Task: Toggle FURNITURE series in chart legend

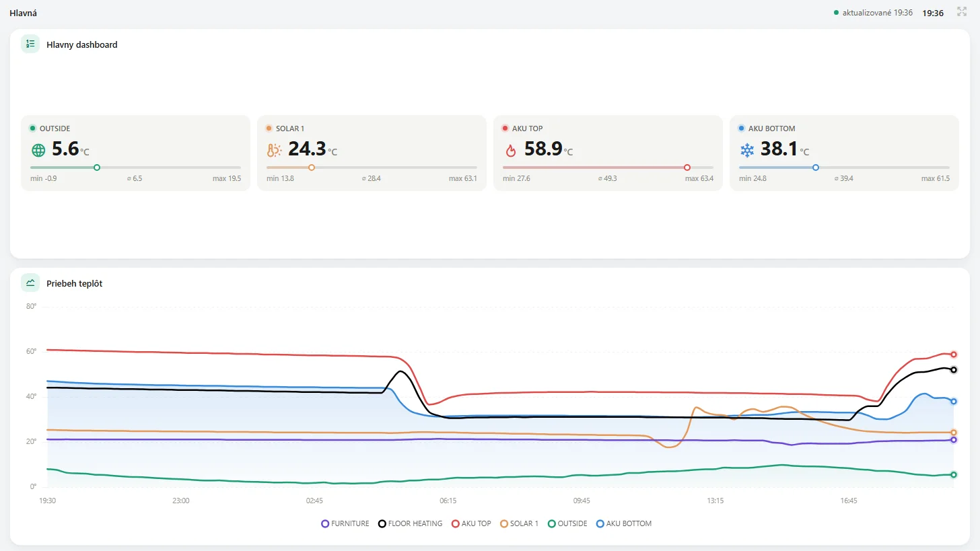Action: 345,523
